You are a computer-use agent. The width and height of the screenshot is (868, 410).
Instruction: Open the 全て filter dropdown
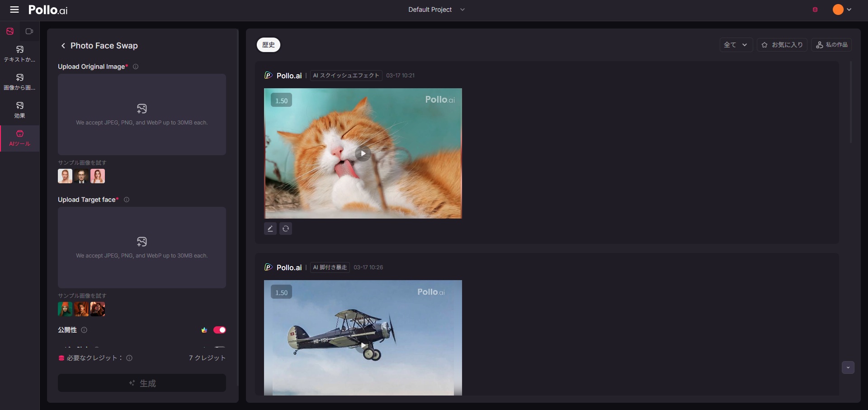tap(736, 45)
